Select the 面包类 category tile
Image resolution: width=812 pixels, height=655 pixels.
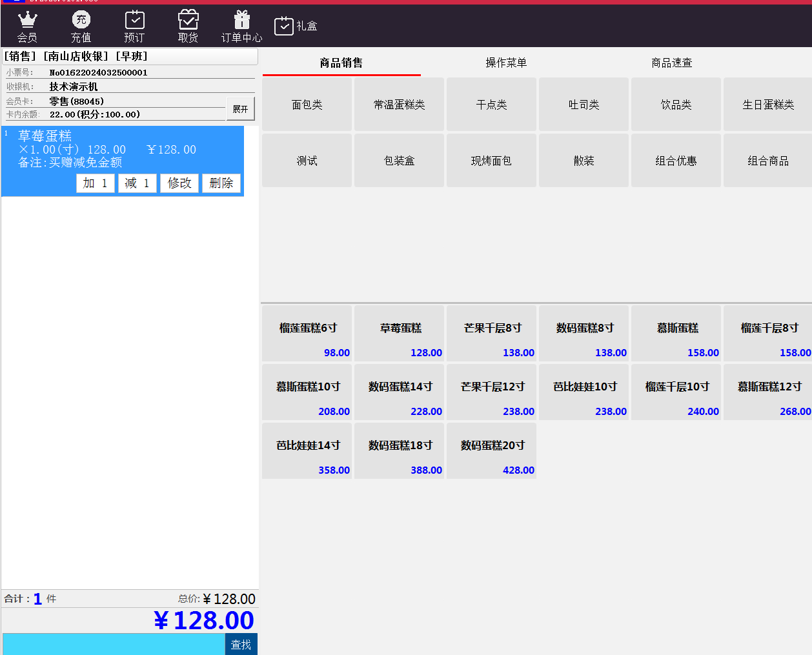pyautogui.click(x=307, y=105)
